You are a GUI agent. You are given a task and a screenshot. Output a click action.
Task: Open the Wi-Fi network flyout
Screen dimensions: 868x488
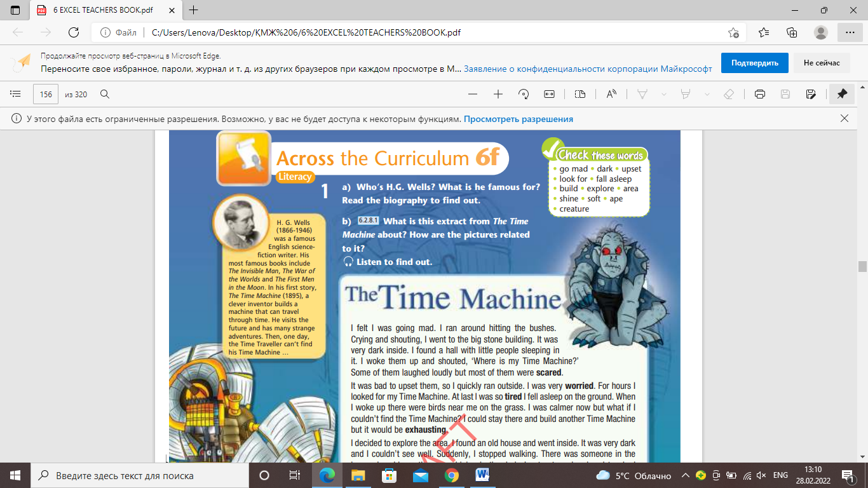[x=747, y=475]
